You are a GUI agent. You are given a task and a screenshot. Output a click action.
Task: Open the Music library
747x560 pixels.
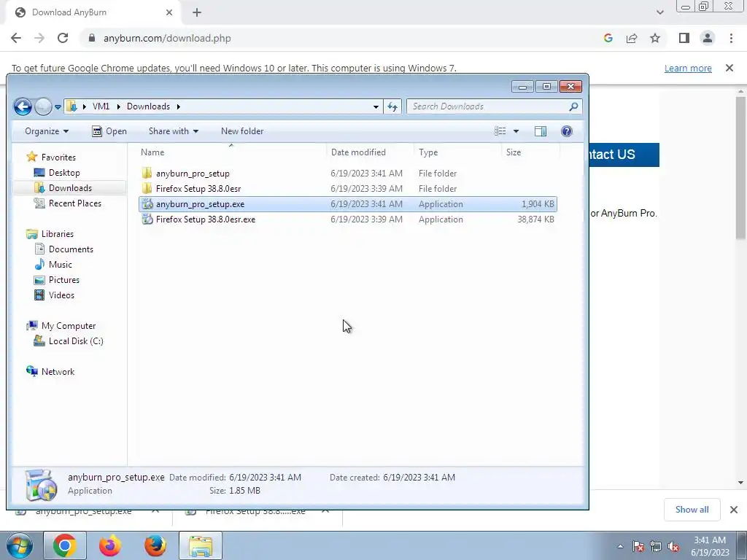coord(60,264)
